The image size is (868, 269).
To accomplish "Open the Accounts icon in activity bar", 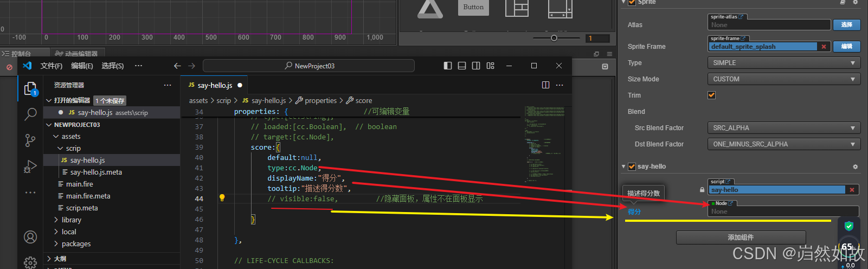I will [x=30, y=237].
